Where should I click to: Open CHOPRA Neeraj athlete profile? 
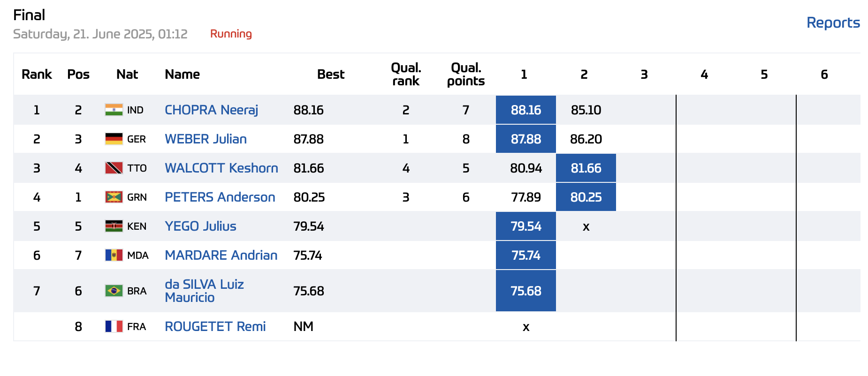(211, 110)
